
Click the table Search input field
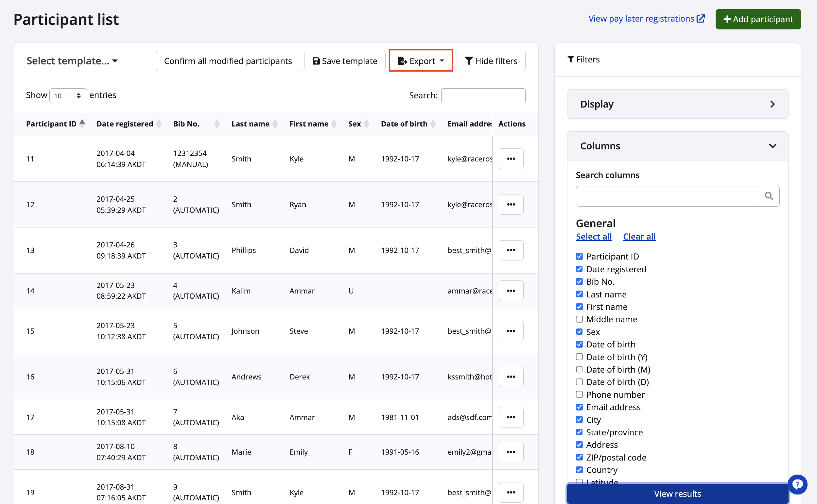pos(483,96)
